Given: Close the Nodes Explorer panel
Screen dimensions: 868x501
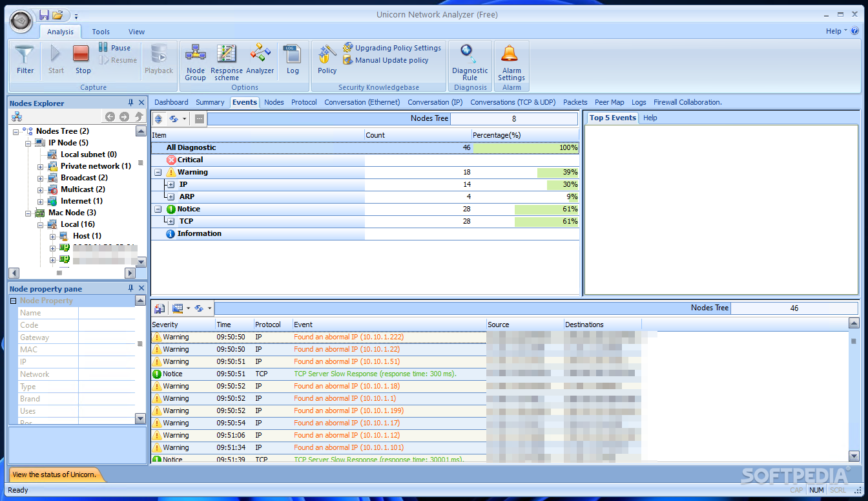Looking at the screenshot, I should point(141,103).
